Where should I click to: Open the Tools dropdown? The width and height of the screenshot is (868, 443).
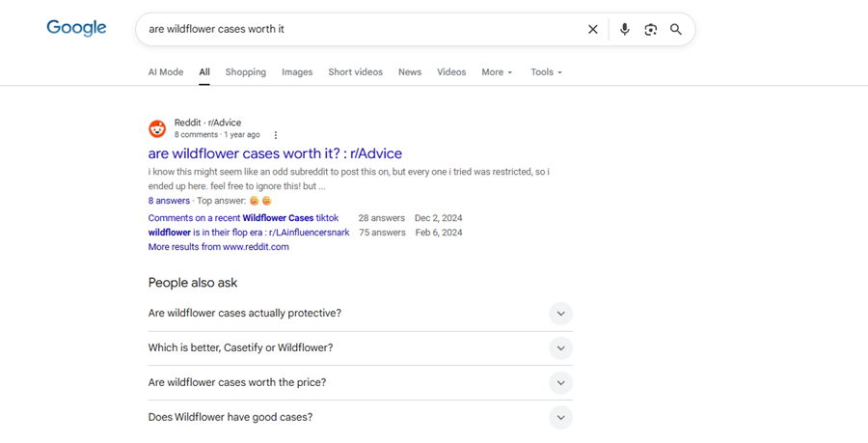point(546,72)
